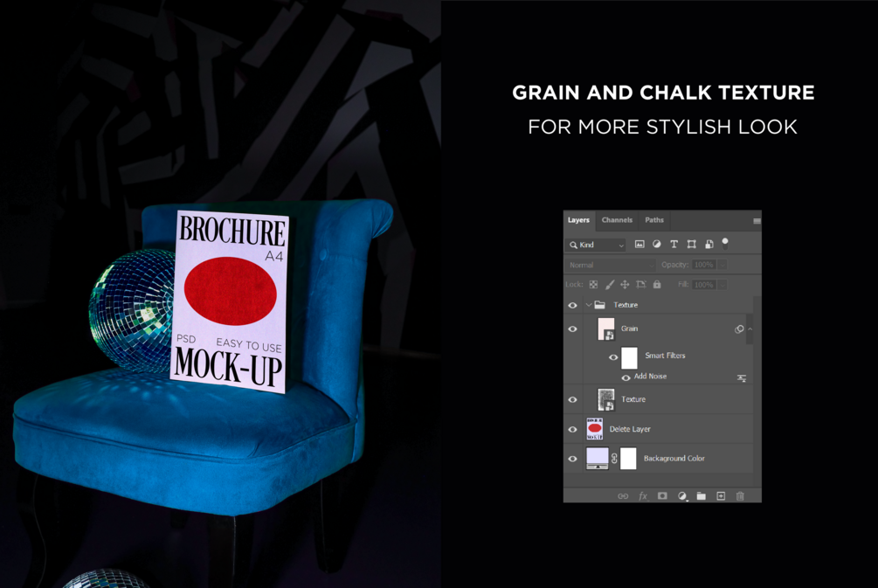Filter for type layers icon
878x588 pixels.
[674, 244]
